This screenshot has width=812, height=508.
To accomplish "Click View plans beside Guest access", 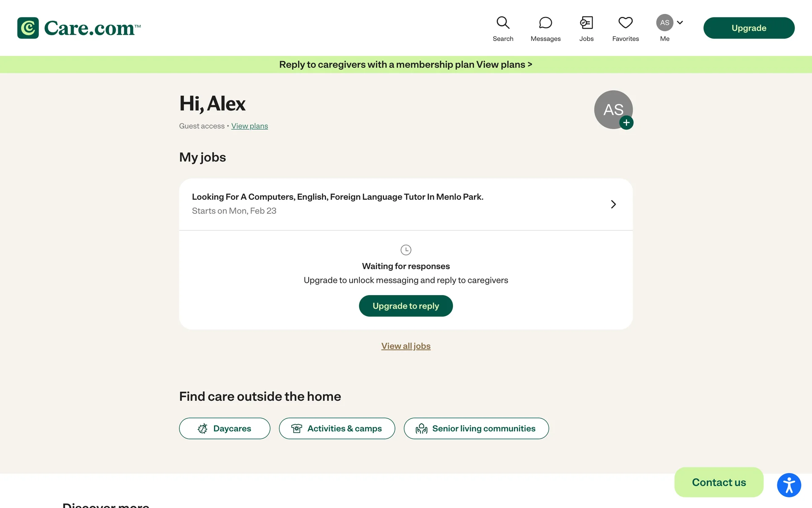I will point(250,126).
